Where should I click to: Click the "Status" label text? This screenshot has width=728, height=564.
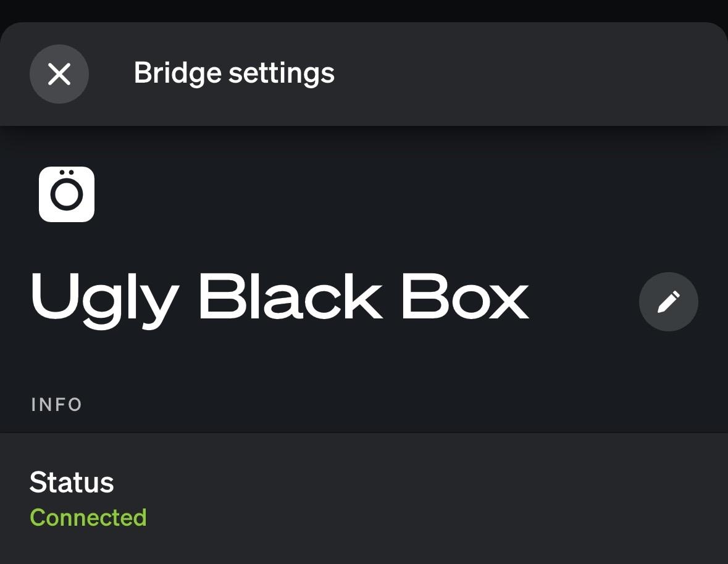72,483
